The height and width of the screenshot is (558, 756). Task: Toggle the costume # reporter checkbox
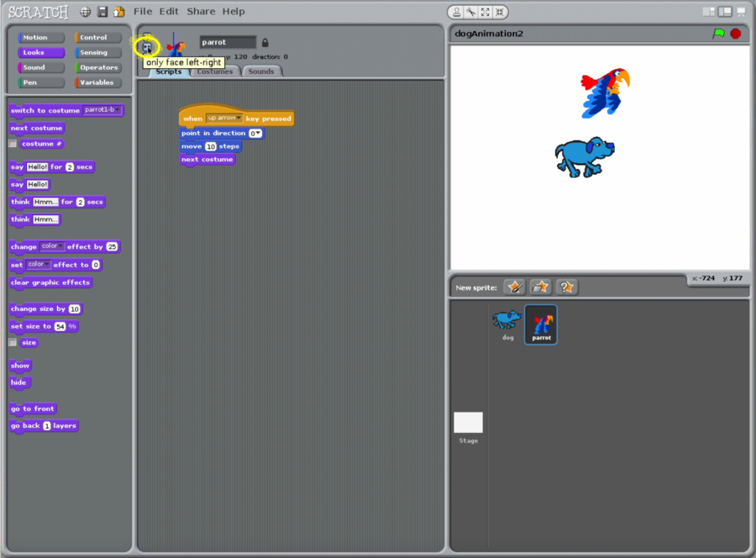pos(13,144)
